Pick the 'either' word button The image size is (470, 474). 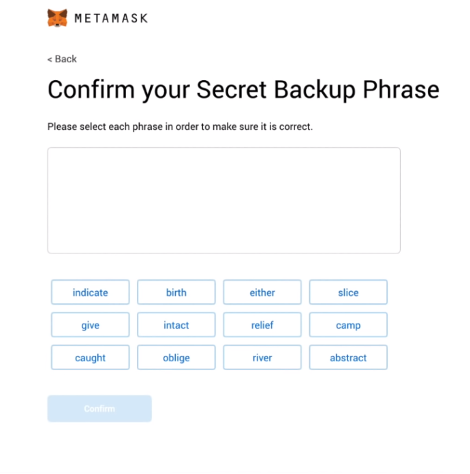coord(262,292)
